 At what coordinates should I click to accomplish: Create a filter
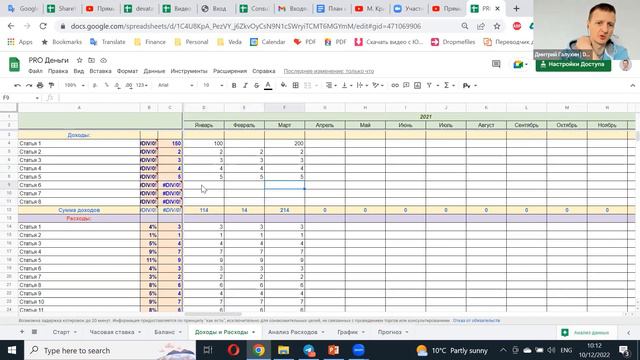point(429,85)
